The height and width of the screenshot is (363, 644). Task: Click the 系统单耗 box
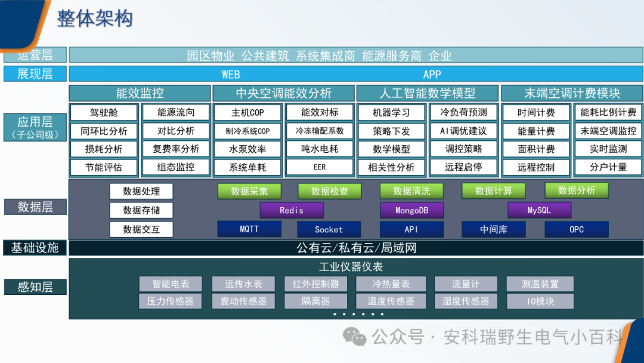pyautogui.click(x=247, y=167)
